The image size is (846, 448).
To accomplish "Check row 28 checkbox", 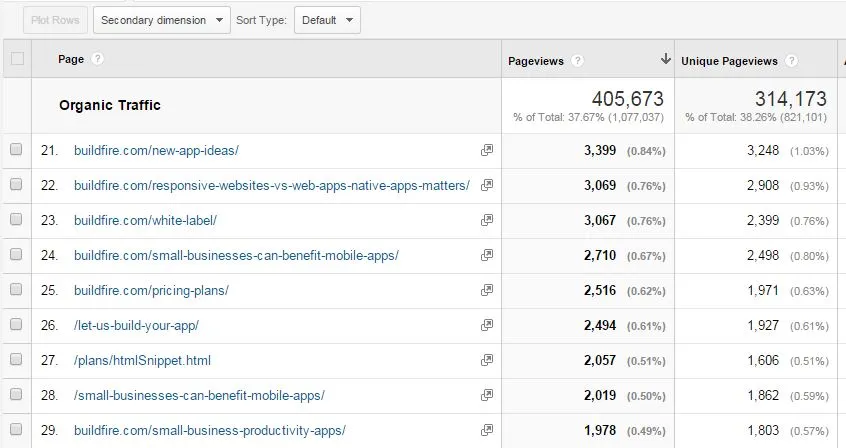I will point(16,394).
